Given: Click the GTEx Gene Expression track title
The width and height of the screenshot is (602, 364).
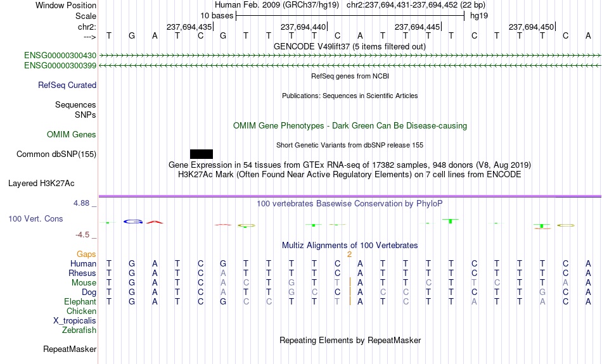Looking at the screenshot, I should (x=350, y=165).
